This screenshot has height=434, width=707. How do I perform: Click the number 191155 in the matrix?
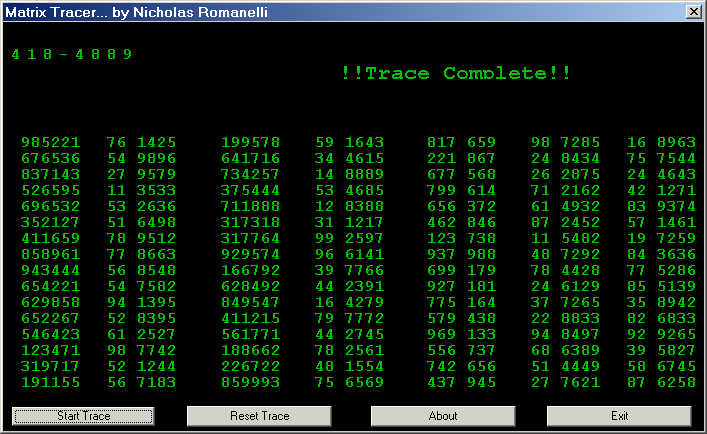click(50, 383)
